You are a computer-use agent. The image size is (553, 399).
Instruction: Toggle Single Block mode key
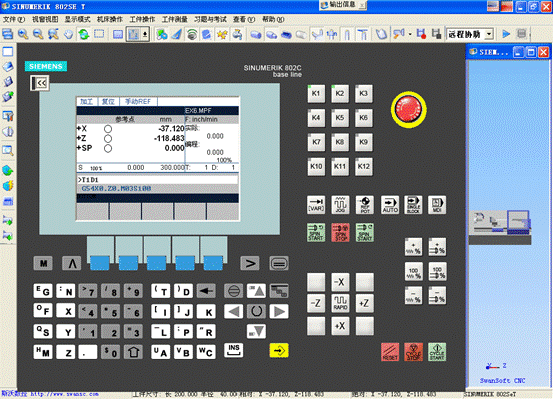[x=413, y=205]
